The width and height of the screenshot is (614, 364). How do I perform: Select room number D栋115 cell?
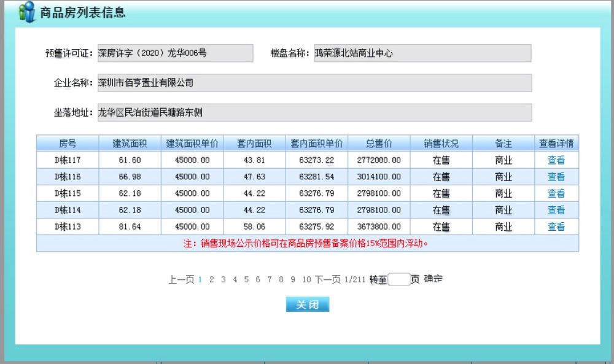pos(68,193)
